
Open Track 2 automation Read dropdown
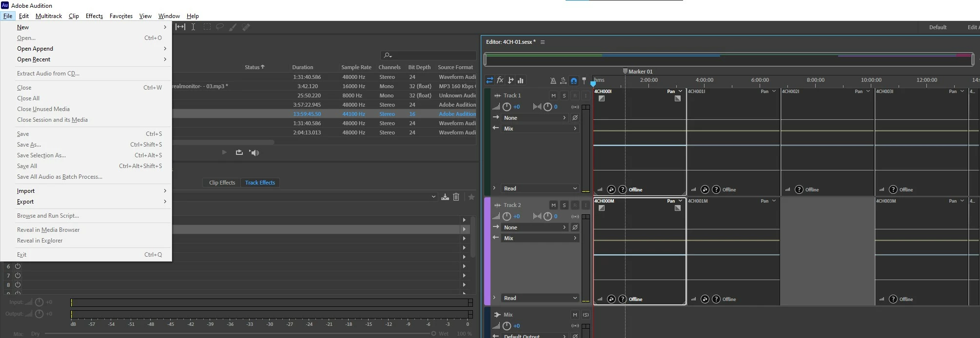tap(540, 298)
